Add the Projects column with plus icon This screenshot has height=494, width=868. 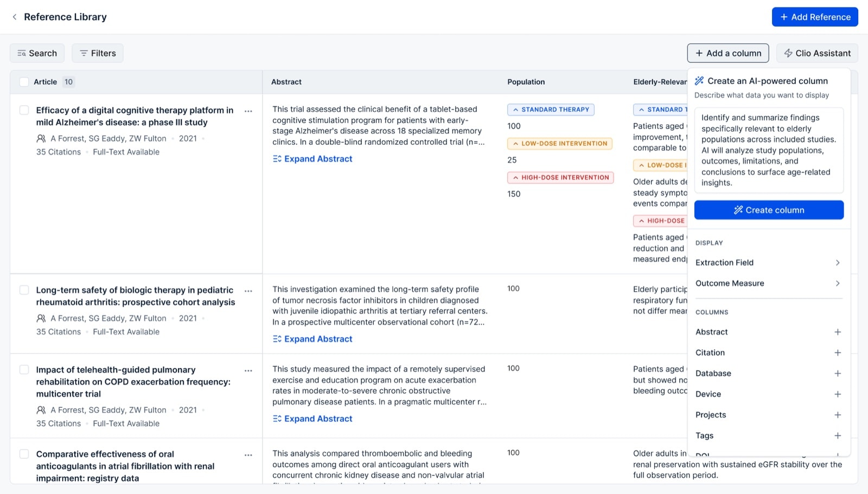(838, 415)
